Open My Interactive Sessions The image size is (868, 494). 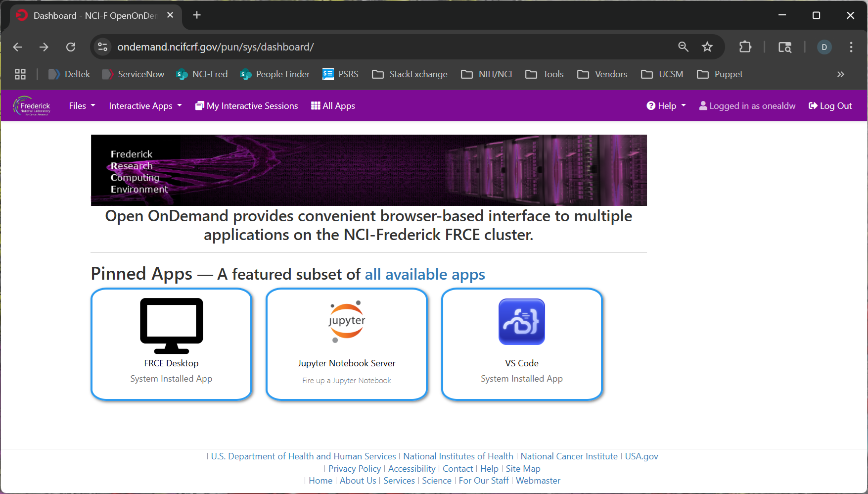246,105
